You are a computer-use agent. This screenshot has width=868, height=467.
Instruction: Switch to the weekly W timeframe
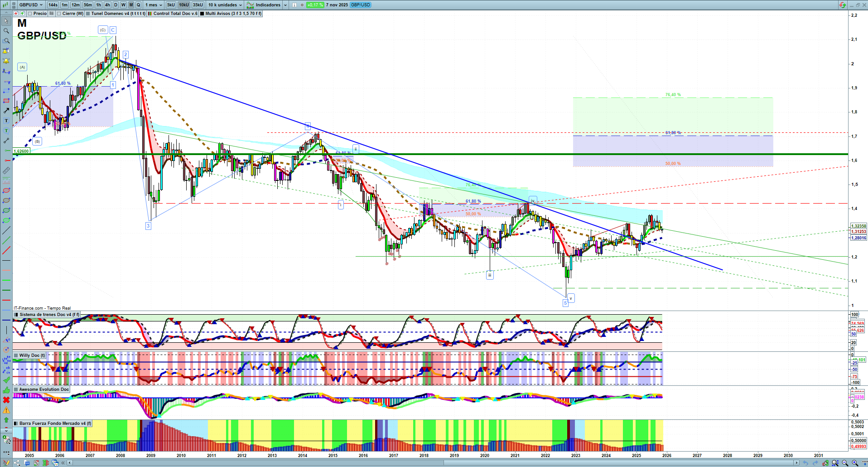(123, 5)
